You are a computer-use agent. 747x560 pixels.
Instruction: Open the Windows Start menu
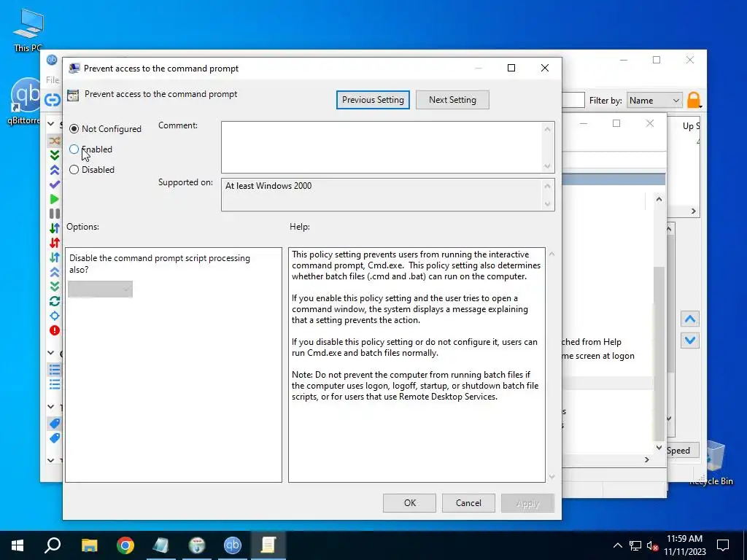pyautogui.click(x=18, y=545)
